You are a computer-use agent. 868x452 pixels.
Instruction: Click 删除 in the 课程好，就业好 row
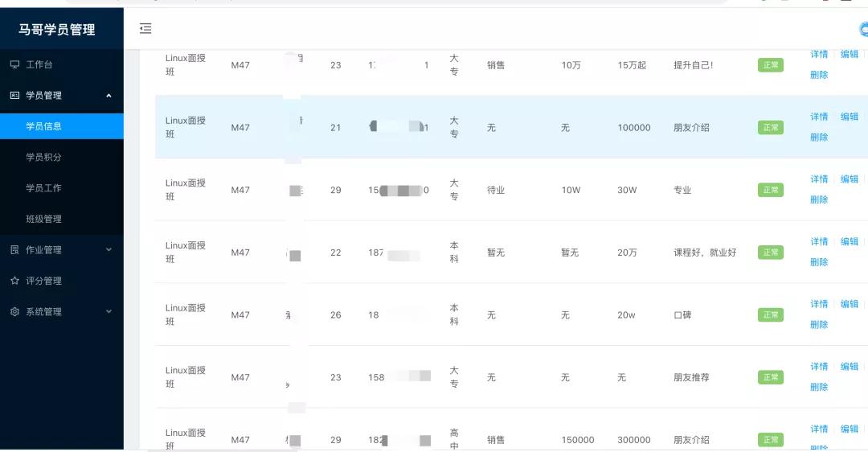[819, 262]
